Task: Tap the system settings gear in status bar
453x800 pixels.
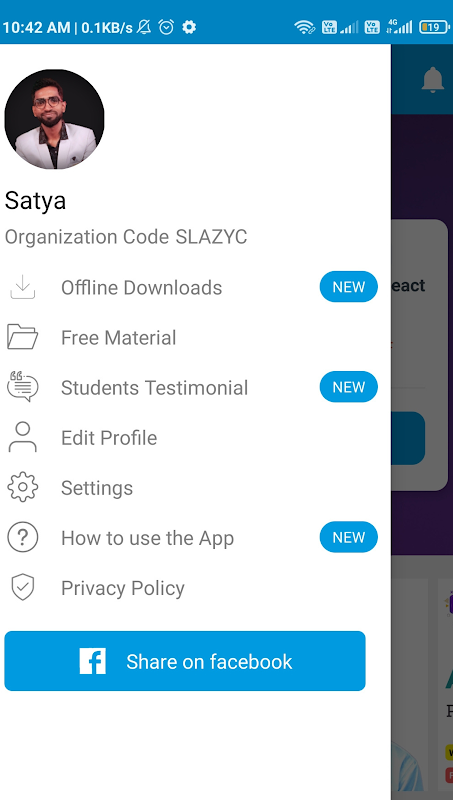Action: [x=189, y=27]
